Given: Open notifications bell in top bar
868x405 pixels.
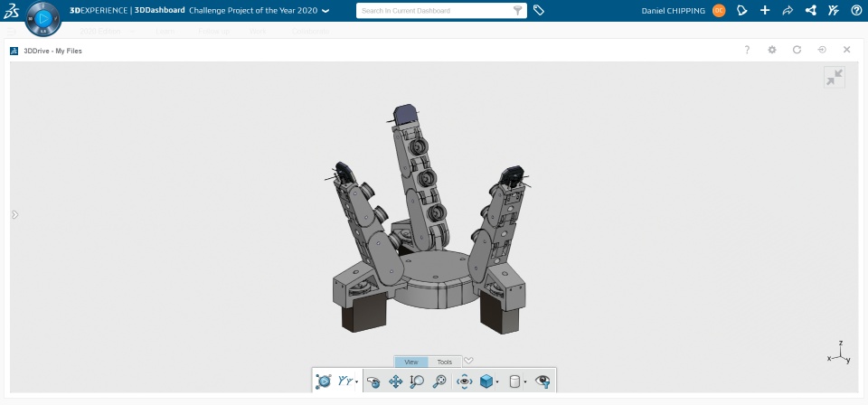Looking at the screenshot, I should pos(741,11).
